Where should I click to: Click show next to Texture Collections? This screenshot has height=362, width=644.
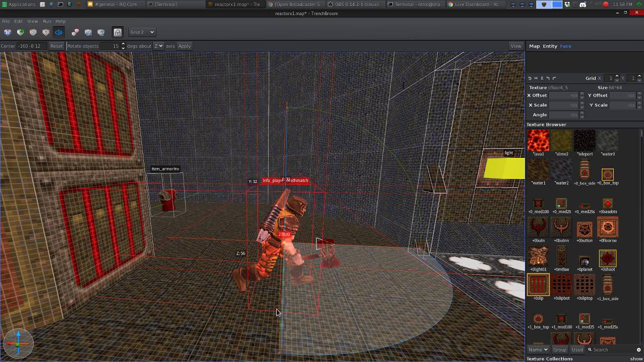(636, 359)
